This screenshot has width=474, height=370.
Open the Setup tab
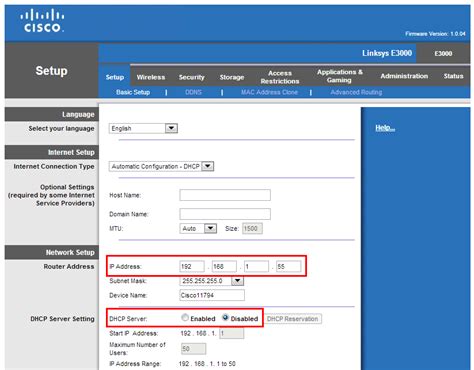[115, 77]
